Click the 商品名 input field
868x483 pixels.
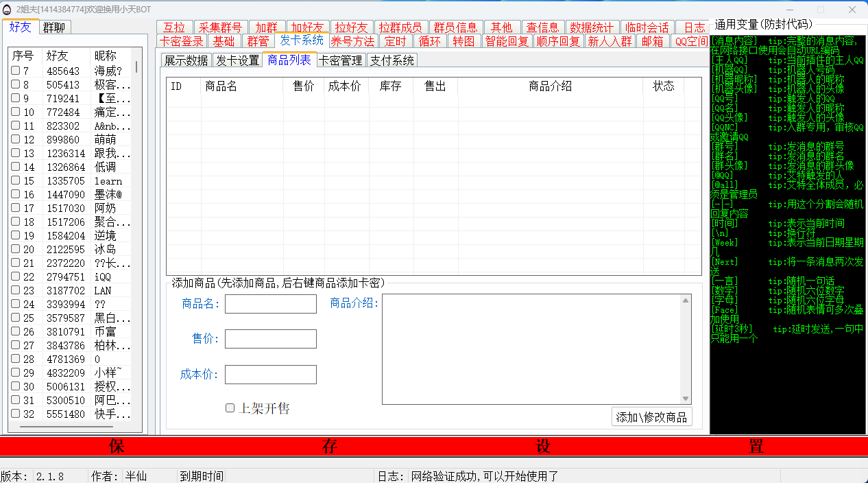[x=270, y=304]
